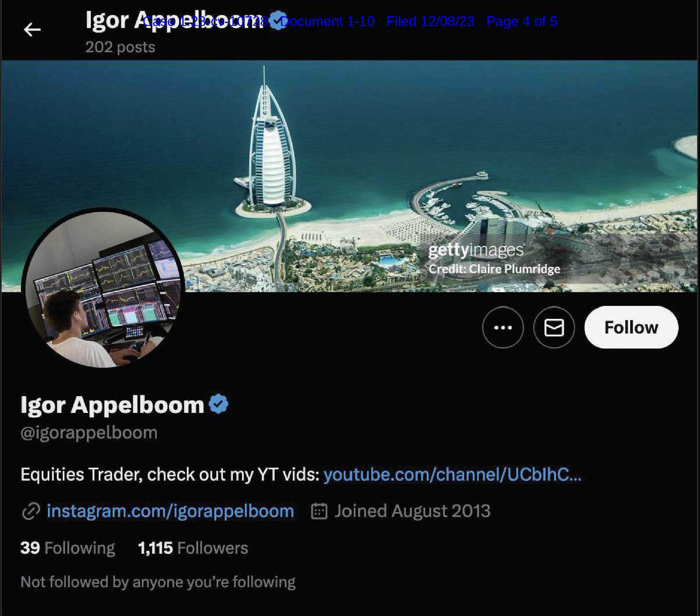
Task: Click the header title Igor Appelboom
Action: coord(176,20)
